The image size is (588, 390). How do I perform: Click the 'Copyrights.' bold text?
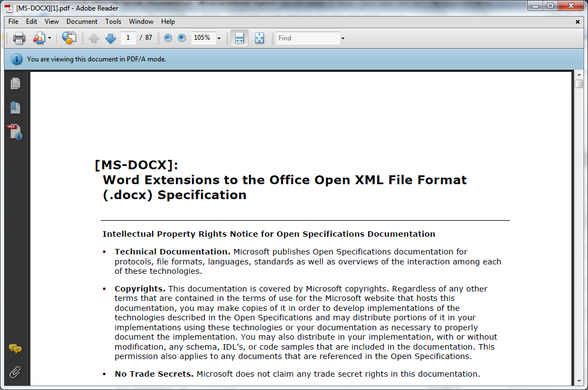pyautogui.click(x=140, y=289)
